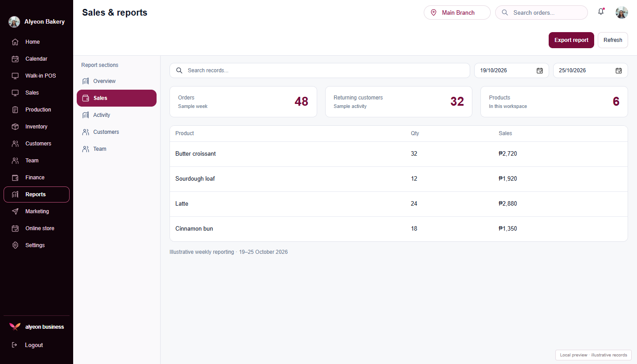Screen dimensions: 637x364
Task: Open the Calendar icon in sidebar
Action: pyautogui.click(x=15, y=59)
